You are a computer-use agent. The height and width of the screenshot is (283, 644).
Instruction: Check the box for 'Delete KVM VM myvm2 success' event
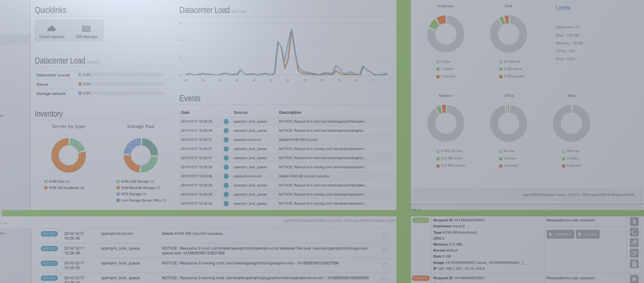point(385,236)
